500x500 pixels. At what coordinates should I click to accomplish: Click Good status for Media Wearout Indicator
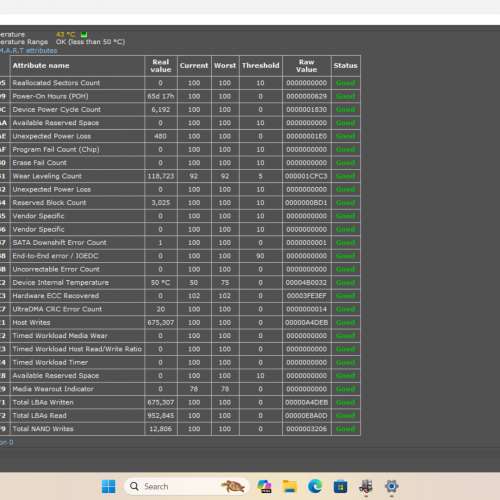tap(346, 389)
